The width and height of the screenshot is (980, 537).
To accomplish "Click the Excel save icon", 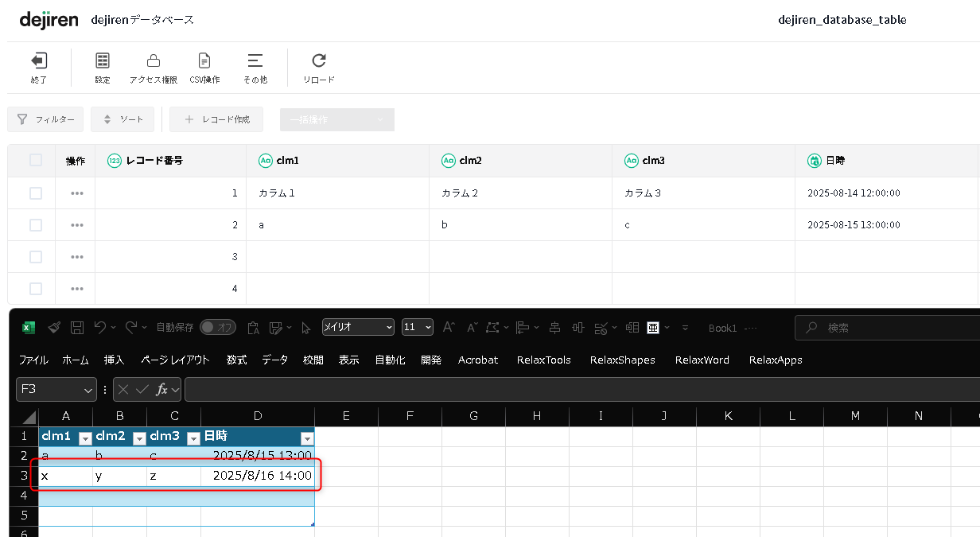I will pyautogui.click(x=77, y=328).
